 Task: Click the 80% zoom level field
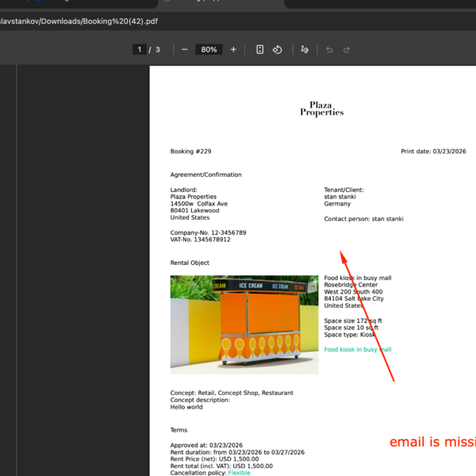pyautogui.click(x=209, y=49)
